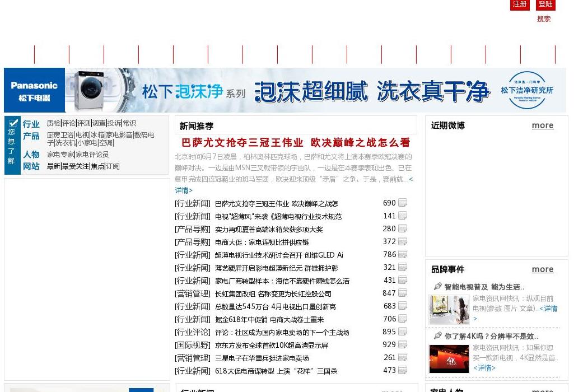
Task: Click the [国际视野] category tag
Action: 193,345
